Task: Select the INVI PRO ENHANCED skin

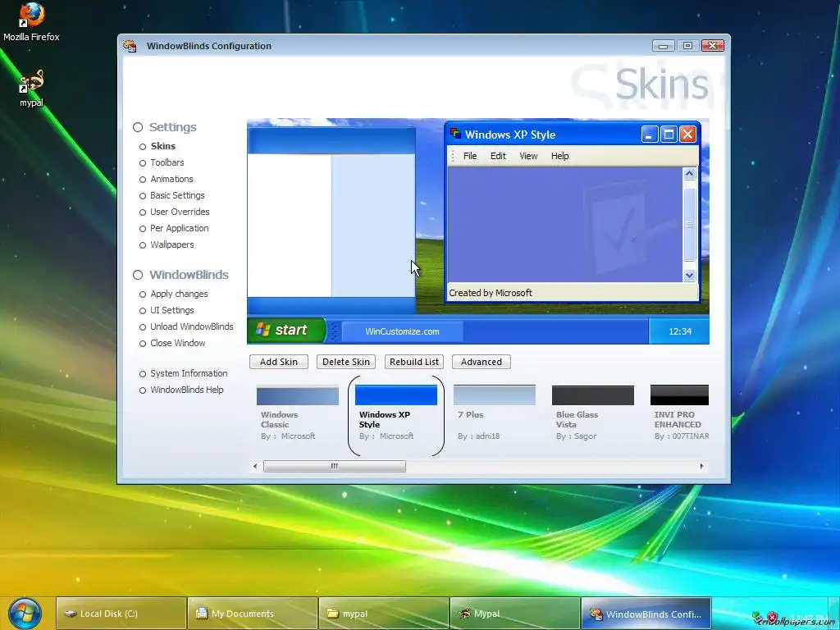Action: [680, 413]
